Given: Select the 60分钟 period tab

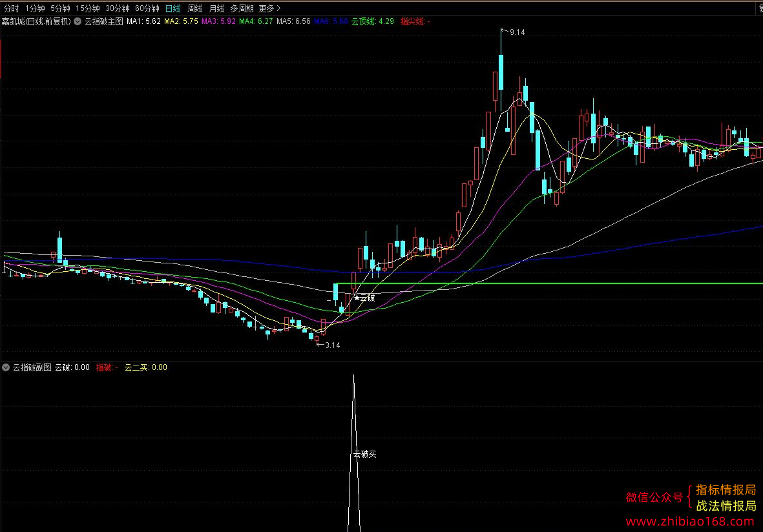Looking at the screenshot, I should point(147,8).
